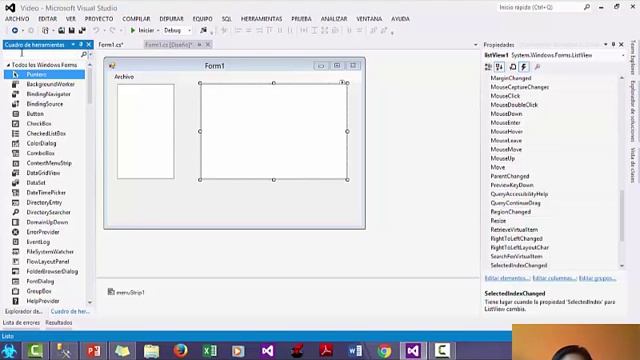Open dropdown arrow next to Iniciar
This screenshot has height=360, width=640.
click(158, 30)
